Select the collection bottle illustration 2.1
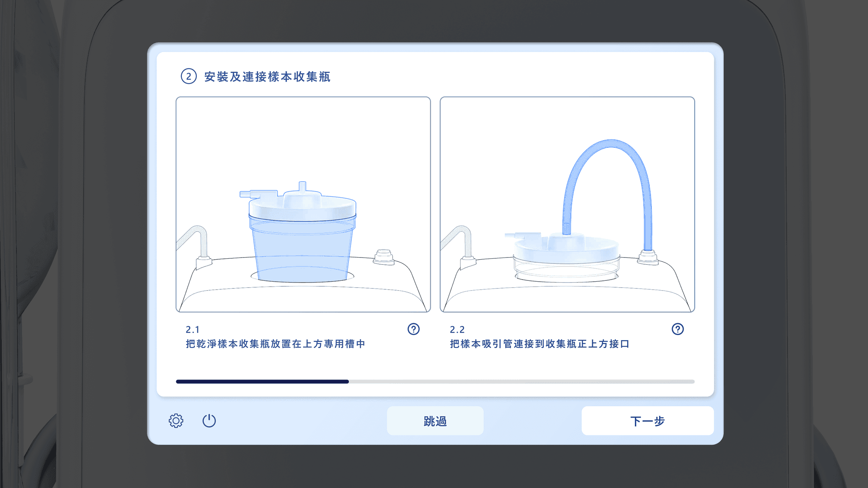The height and width of the screenshot is (488, 868). (x=303, y=205)
